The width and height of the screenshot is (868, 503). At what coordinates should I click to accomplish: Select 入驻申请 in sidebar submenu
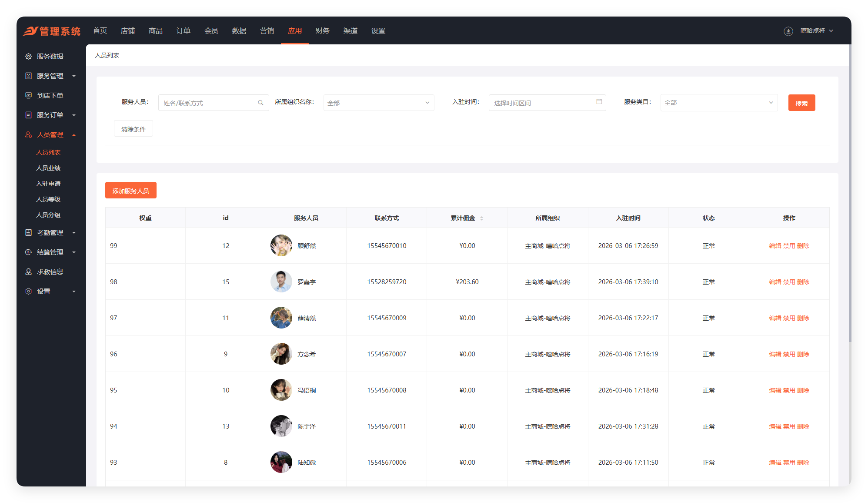(x=48, y=184)
